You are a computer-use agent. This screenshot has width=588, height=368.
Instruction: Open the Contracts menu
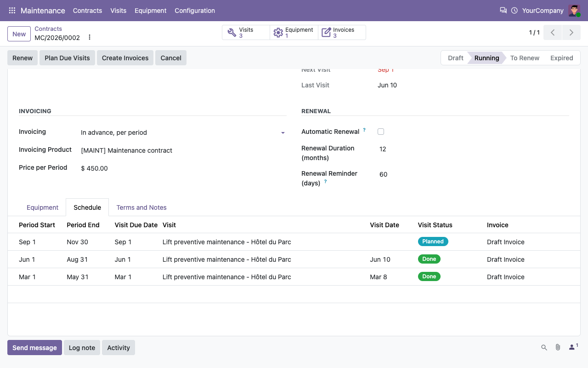87,11
